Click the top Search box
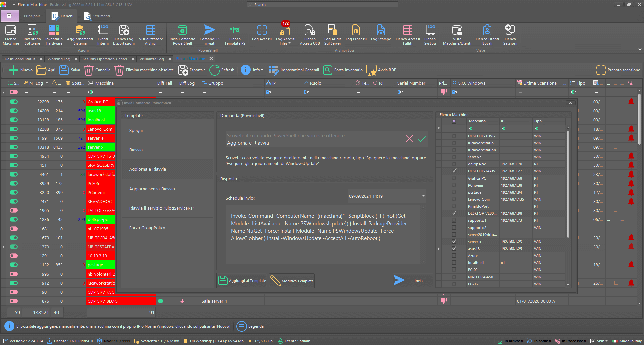 pos(322,5)
